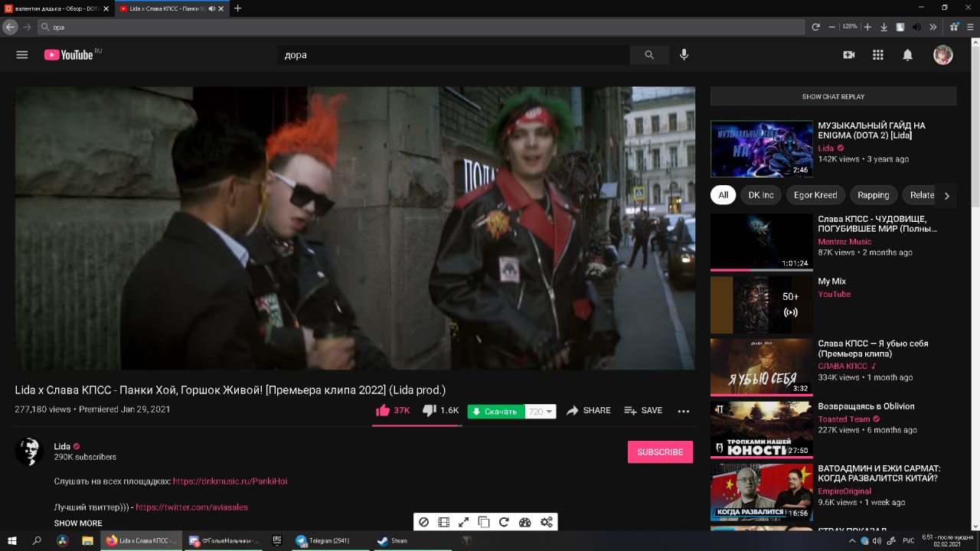Open the My Mix playlist thumbnail
This screenshot has width=980, height=551.
click(761, 305)
